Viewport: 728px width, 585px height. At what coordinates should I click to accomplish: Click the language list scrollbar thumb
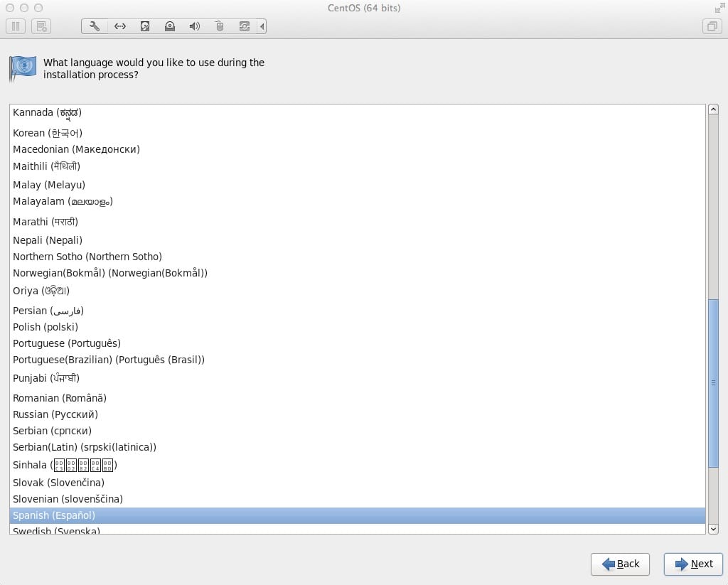point(713,382)
